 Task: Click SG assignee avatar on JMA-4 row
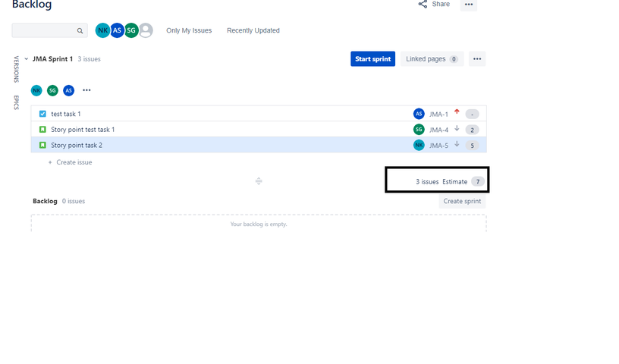[x=419, y=130]
